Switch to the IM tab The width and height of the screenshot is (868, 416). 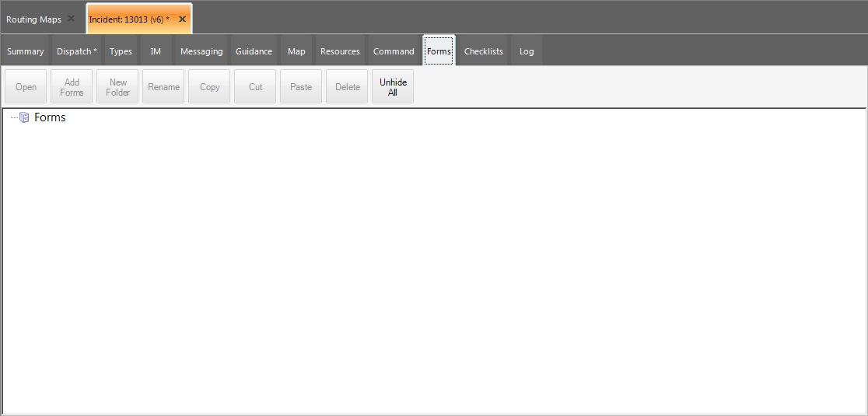point(156,51)
